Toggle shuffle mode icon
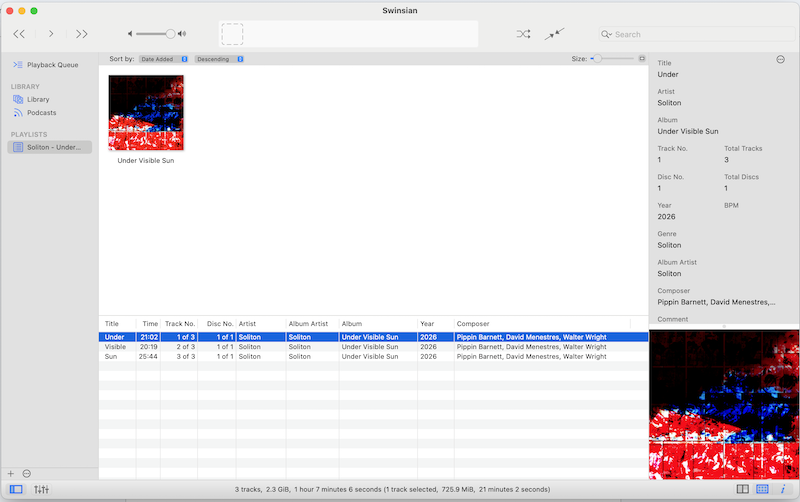800x502 pixels. 523,34
